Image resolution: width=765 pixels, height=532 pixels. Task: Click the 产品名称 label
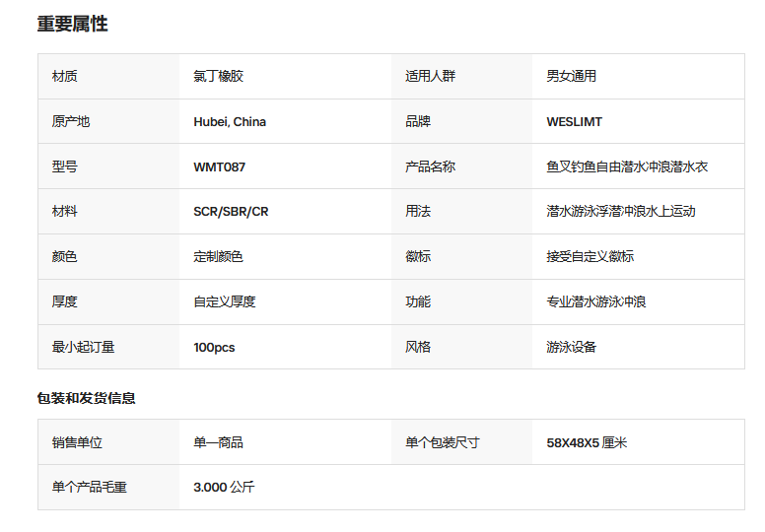430,166
